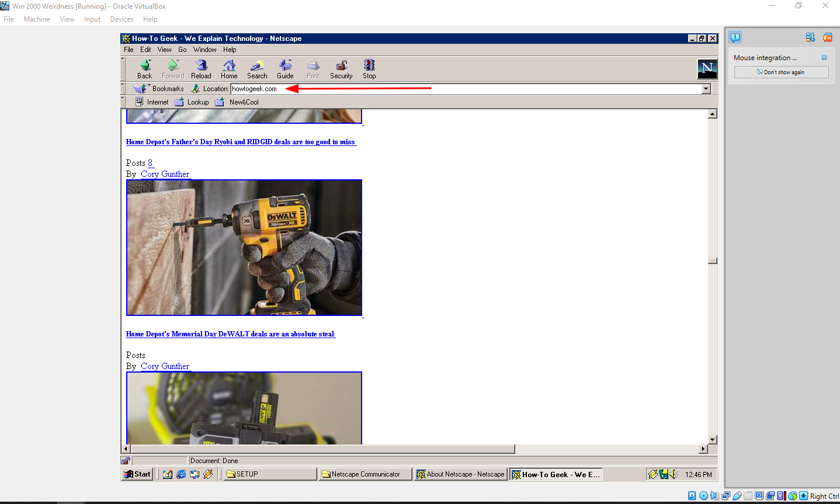Open the Posts 8 count link
The image size is (840, 504).
(x=150, y=163)
